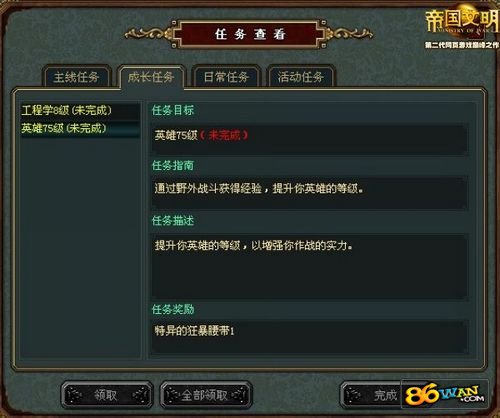Switch to the 活动任务 tab
This screenshot has height=418, width=500.
point(301,77)
